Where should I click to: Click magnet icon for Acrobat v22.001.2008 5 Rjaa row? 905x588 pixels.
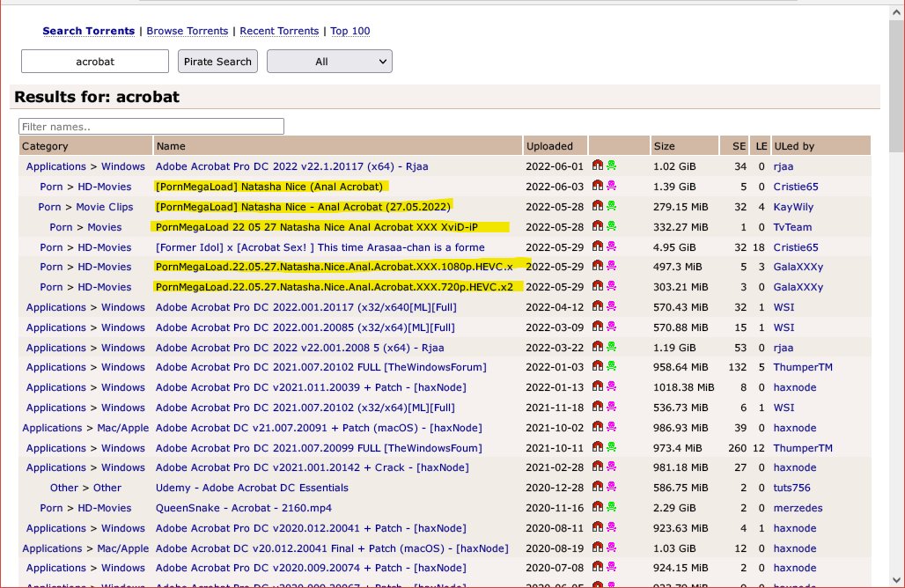(598, 347)
